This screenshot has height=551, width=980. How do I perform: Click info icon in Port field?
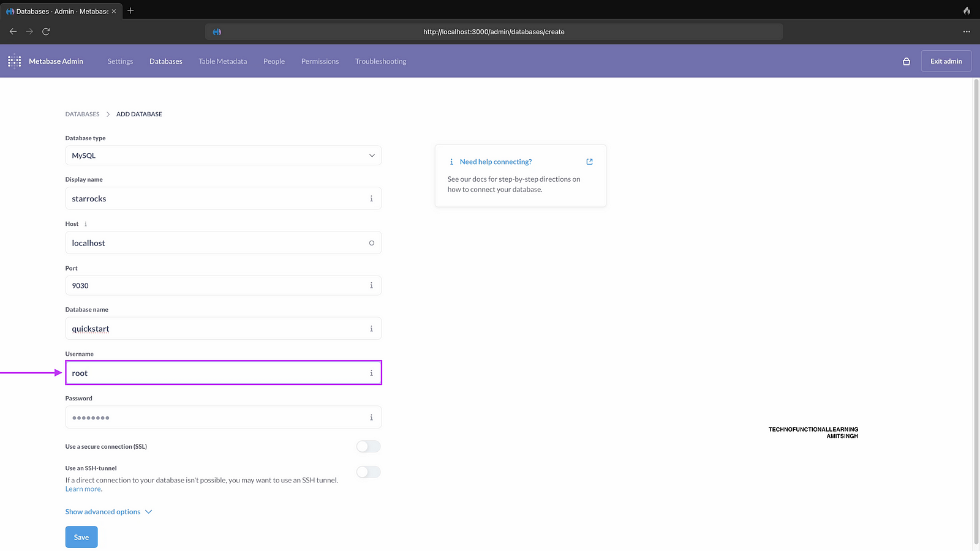(371, 285)
